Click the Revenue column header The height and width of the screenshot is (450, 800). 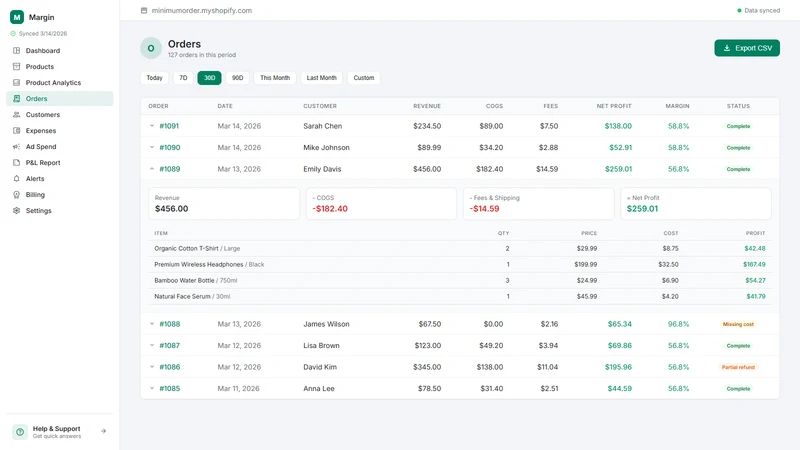[427, 106]
